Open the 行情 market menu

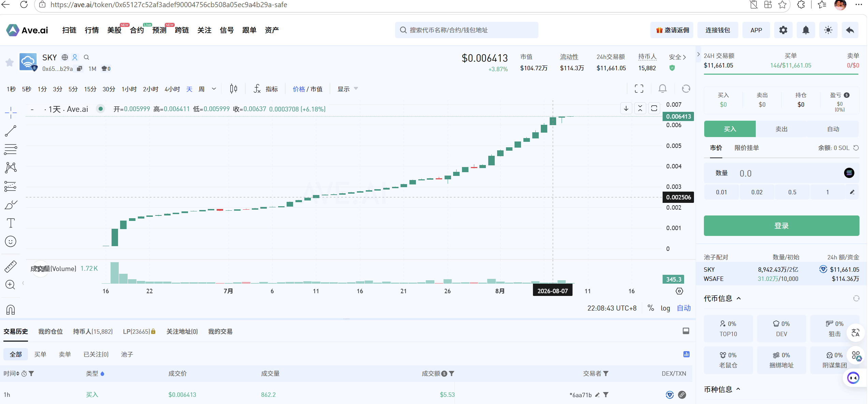click(92, 30)
